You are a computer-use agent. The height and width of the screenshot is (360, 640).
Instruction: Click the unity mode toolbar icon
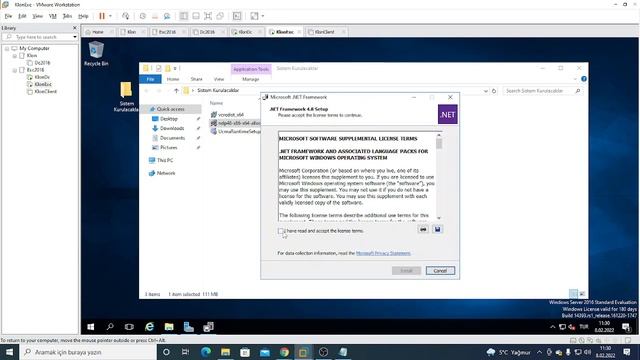click(220, 16)
